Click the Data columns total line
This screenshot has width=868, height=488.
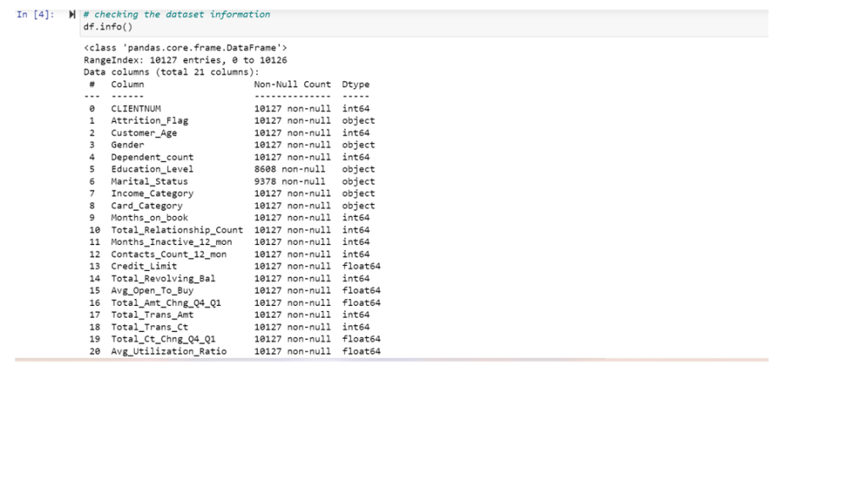click(170, 72)
